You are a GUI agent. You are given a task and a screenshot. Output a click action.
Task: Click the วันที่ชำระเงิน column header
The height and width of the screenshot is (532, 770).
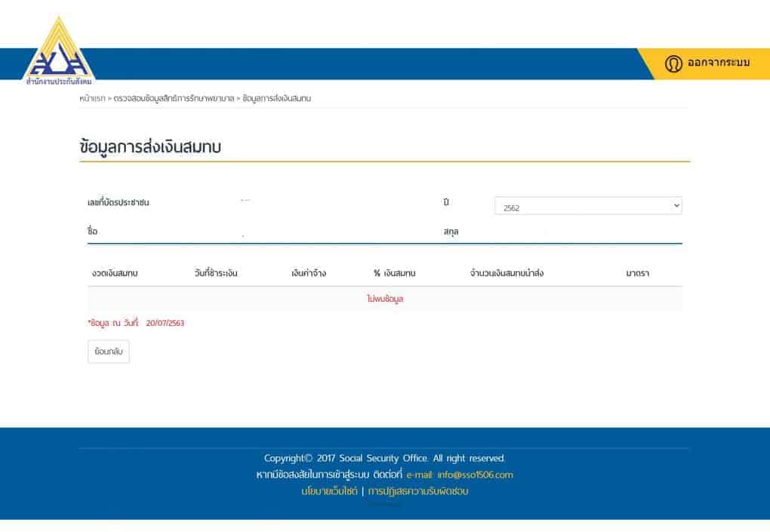(x=216, y=273)
